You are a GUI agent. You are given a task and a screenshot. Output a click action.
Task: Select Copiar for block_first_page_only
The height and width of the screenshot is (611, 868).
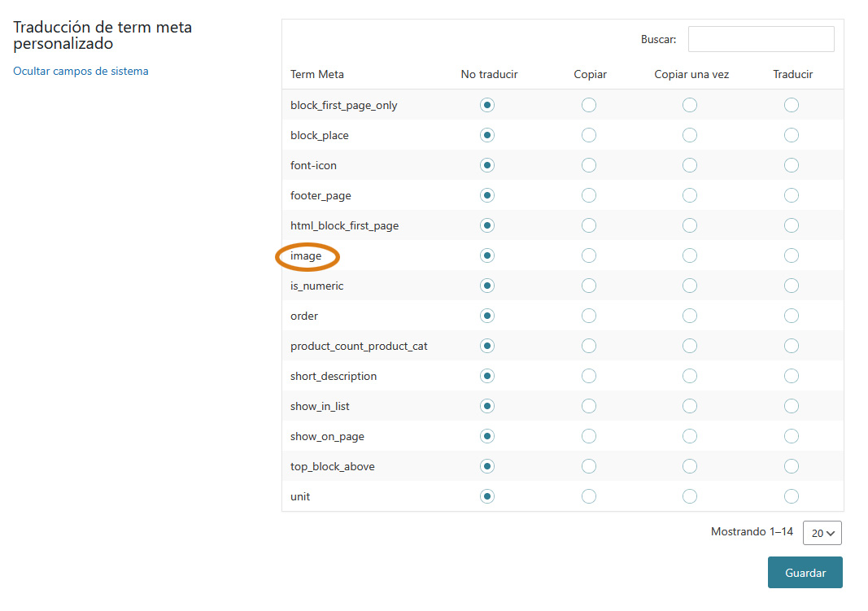pyautogui.click(x=589, y=105)
